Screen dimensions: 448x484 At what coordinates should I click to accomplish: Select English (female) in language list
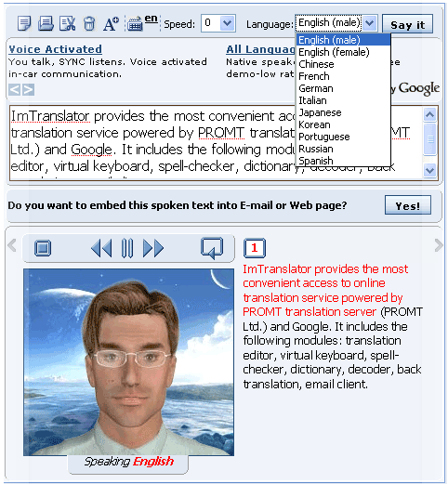(x=343, y=52)
